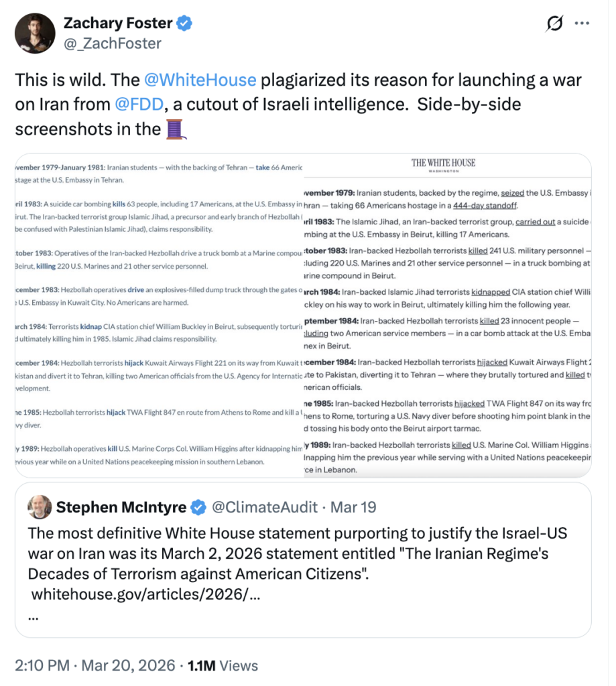616x686 pixels.
Task: Open the @FDD mention link
Action: coord(139,105)
